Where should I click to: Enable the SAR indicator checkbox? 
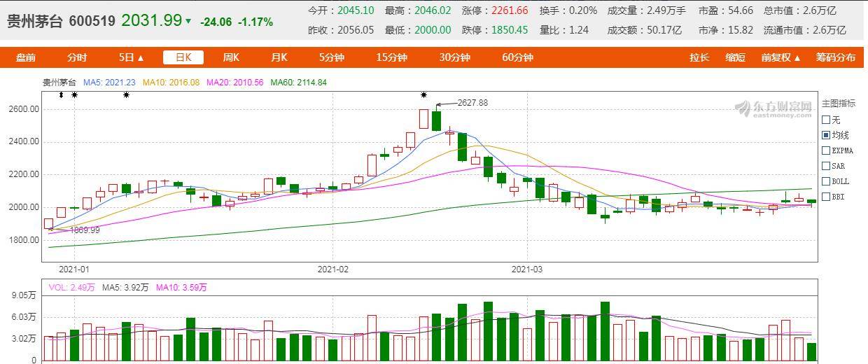[x=826, y=166]
